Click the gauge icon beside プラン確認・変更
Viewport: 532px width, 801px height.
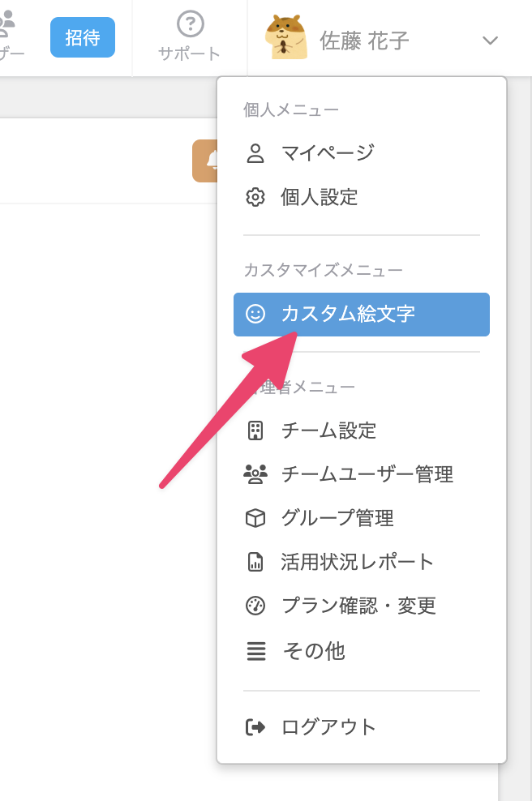coord(255,606)
